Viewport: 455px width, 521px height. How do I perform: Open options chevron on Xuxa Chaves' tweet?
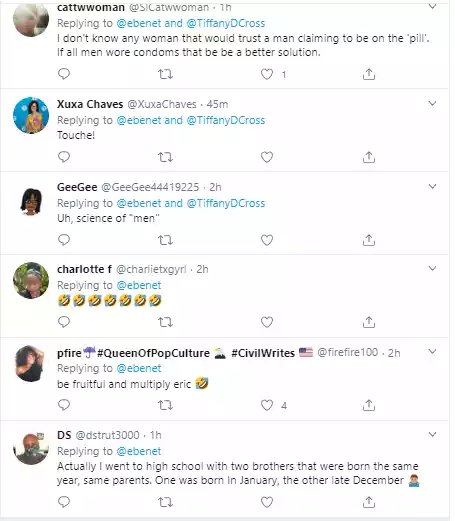[432, 104]
